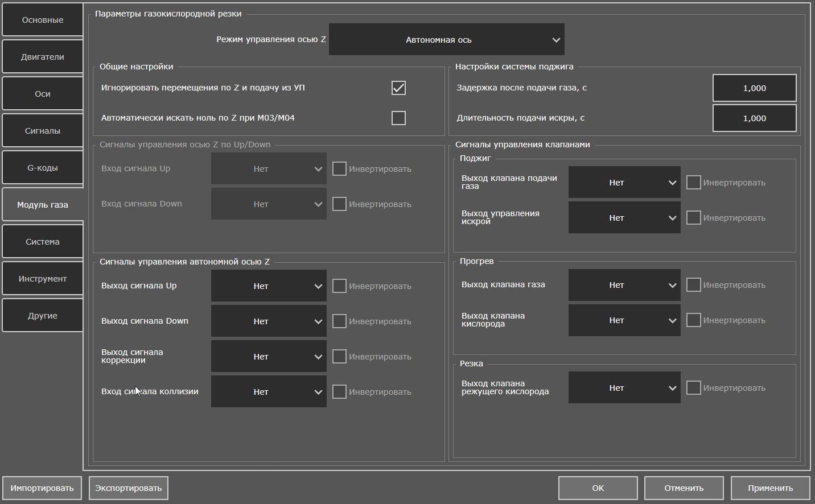
Task: Expand the Выход клапана кислорода dropdown
Action: (624, 320)
